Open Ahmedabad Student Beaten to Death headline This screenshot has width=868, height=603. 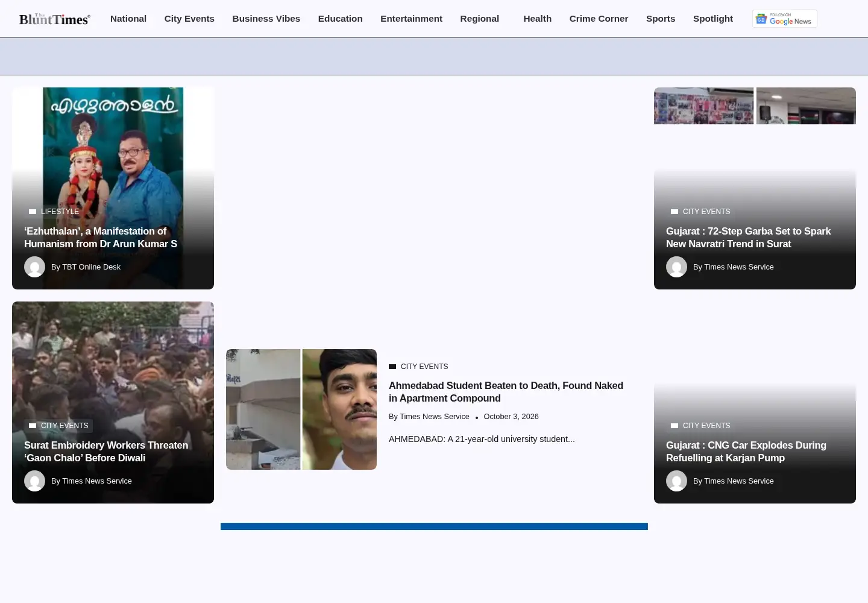(x=506, y=392)
